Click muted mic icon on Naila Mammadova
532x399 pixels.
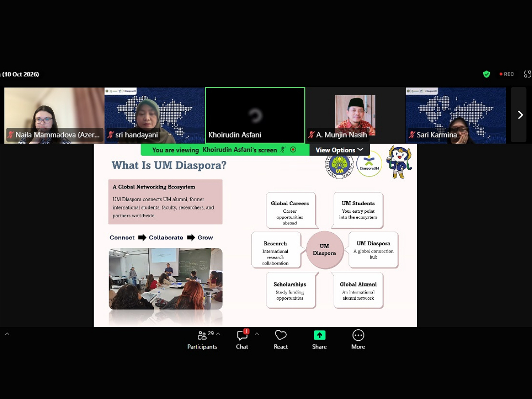[x=11, y=135]
